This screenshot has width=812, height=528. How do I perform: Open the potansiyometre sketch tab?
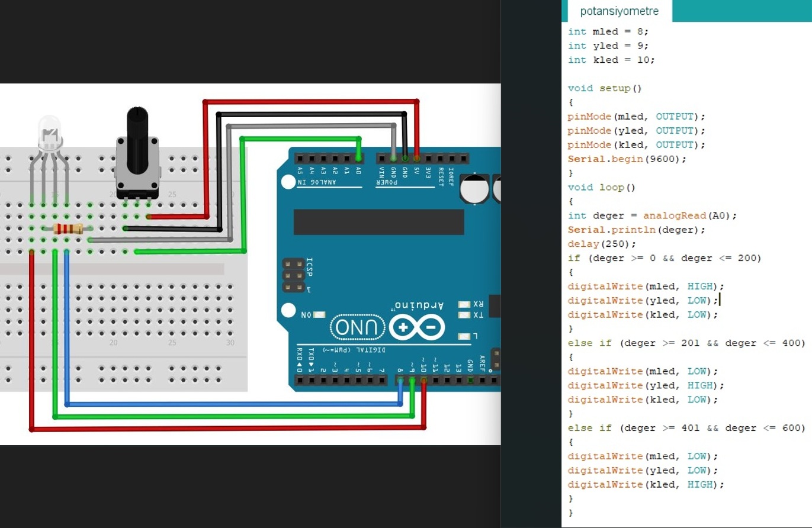[619, 11]
